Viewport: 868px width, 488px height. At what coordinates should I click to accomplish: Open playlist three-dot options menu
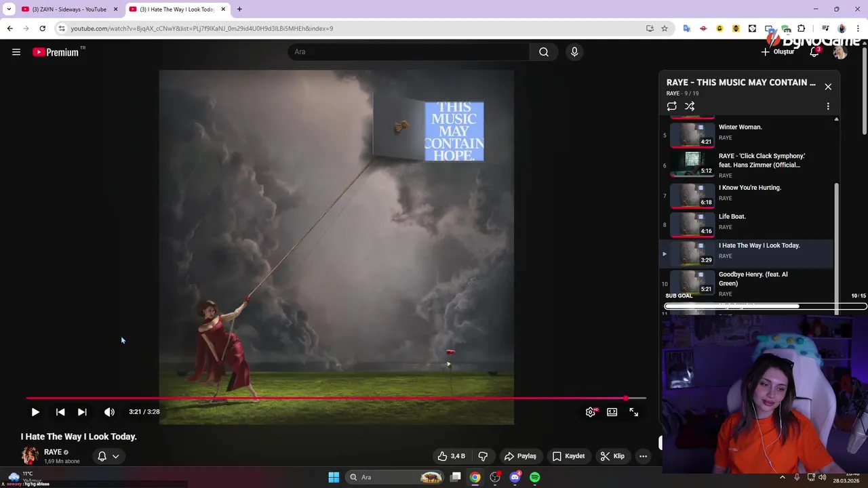(x=828, y=106)
